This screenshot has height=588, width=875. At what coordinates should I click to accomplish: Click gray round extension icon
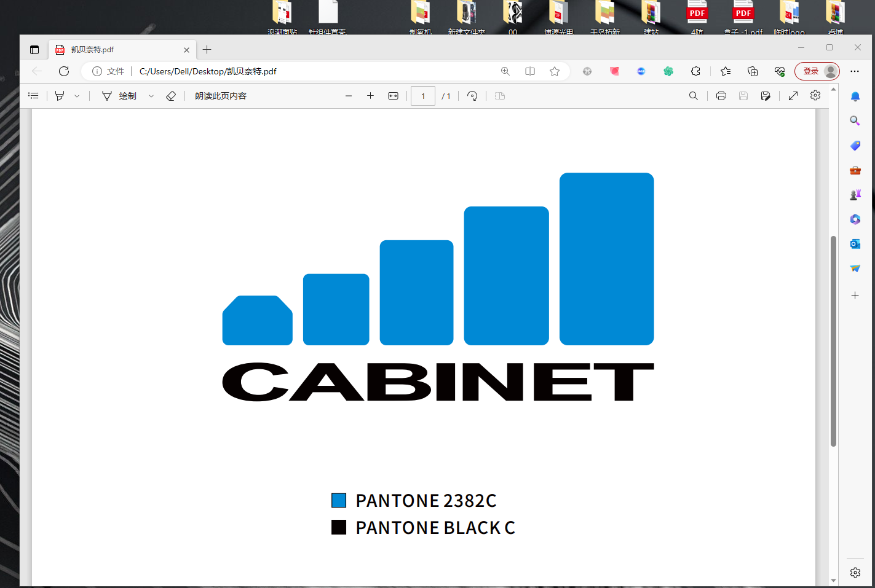click(x=587, y=71)
